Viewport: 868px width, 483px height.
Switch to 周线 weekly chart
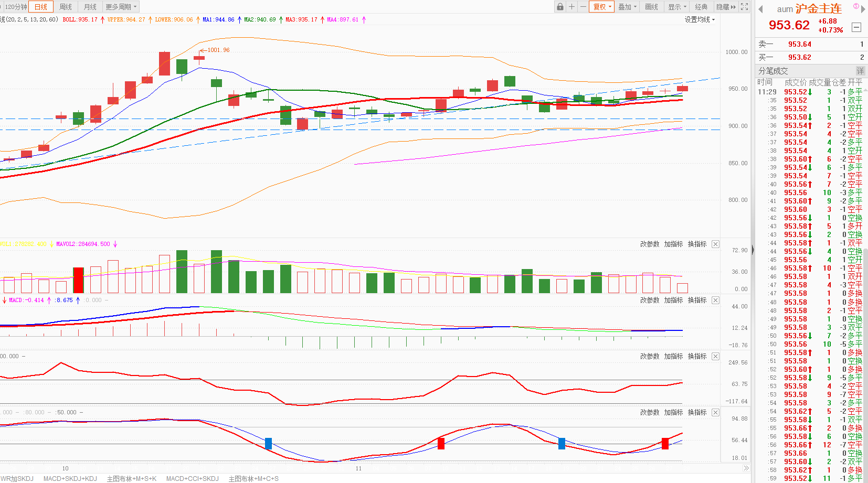pyautogui.click(x=66, y=7)
